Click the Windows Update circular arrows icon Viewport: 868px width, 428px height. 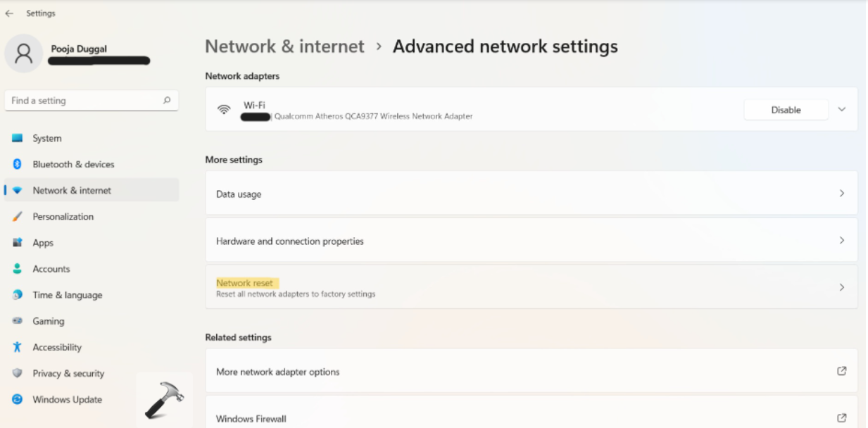tap(18, 400)
